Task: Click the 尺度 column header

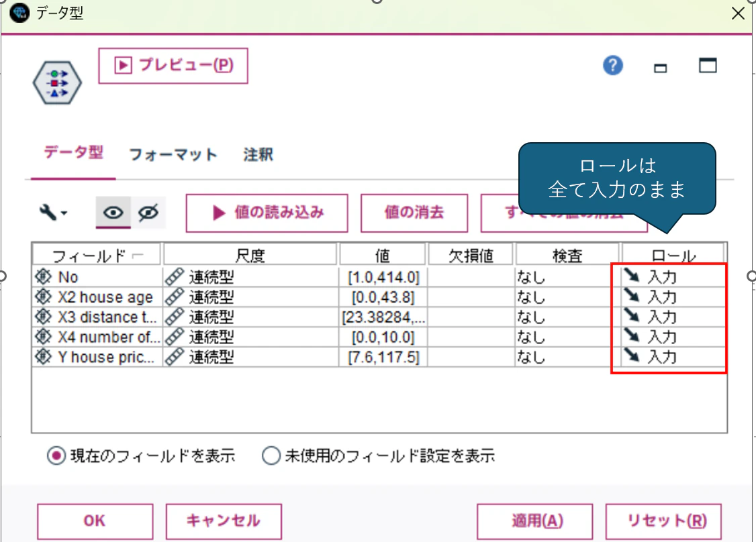Action: [250, 256]
